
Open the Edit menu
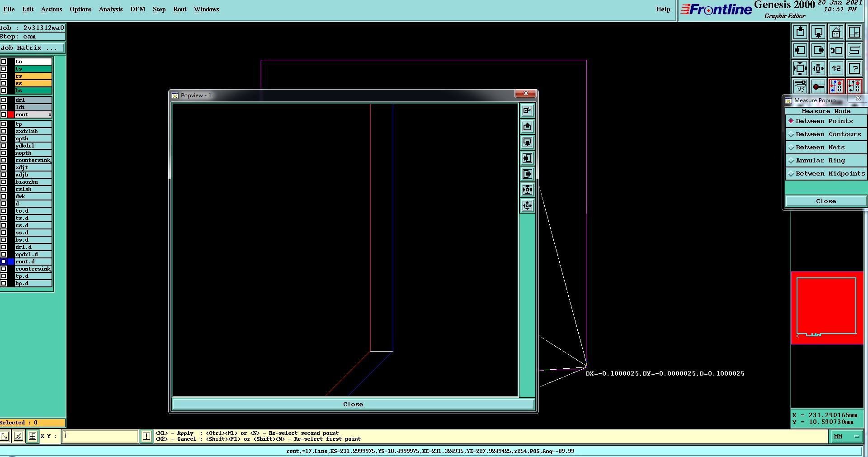[x=28, y=9]
